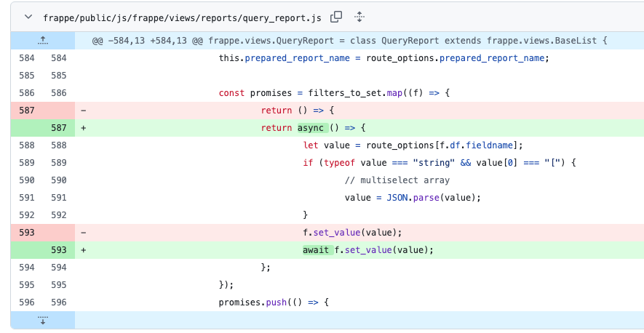
Task: Click empty-code line number 585 on right
Action: (59, 76)
